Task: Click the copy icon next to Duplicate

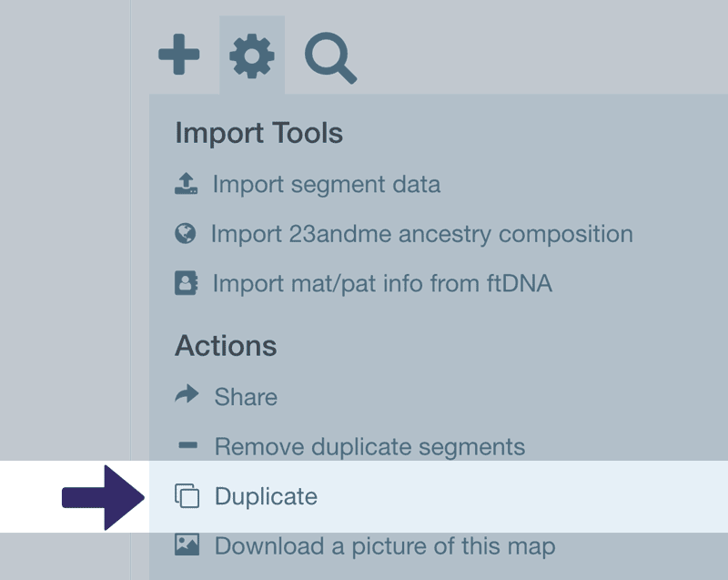Action: point(187,496)
